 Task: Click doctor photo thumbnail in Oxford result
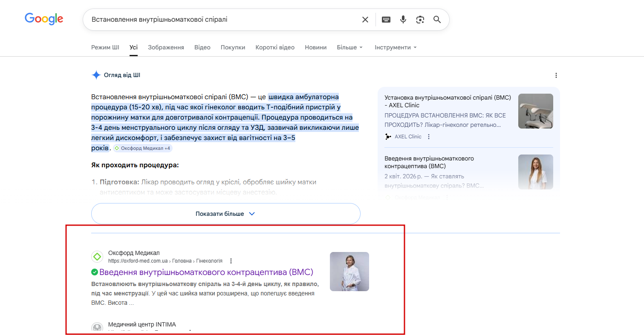(x=349, y=272)
